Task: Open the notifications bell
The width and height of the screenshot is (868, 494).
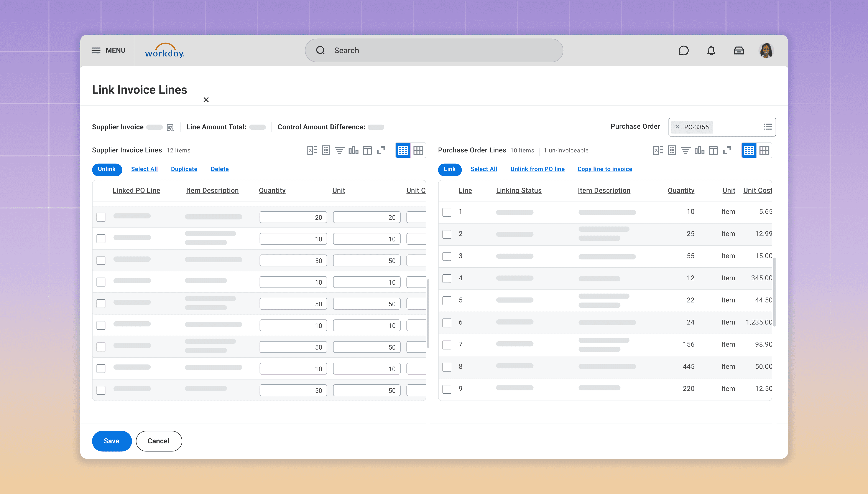Action: tap(711, 51)
